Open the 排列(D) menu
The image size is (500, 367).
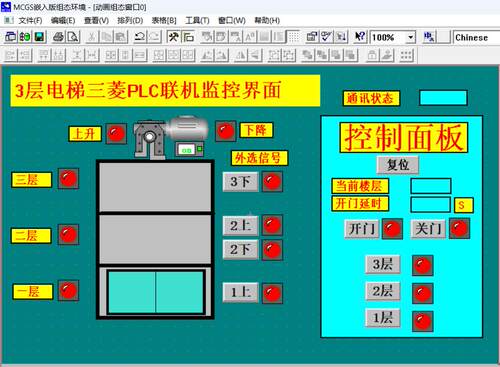[130, 20]
